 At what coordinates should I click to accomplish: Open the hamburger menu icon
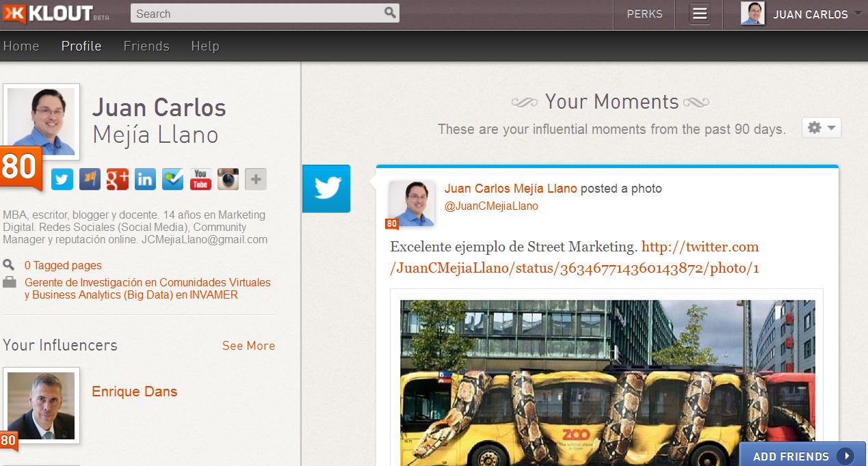pyautogui.click(x=699, y=14)
